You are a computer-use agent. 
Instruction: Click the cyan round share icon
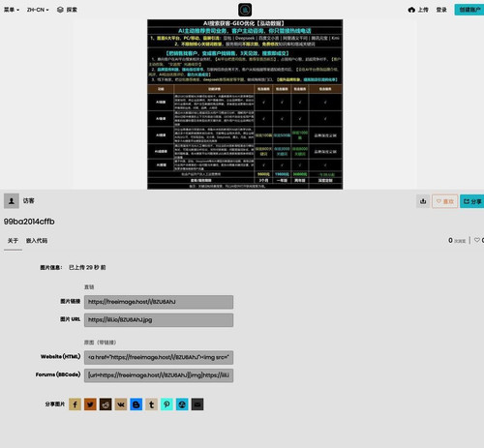(x=182, y=404)
